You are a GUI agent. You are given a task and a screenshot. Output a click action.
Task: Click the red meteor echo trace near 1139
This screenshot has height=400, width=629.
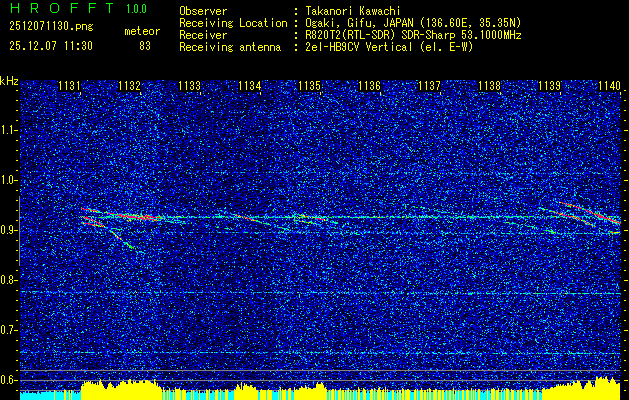point(590,213)
